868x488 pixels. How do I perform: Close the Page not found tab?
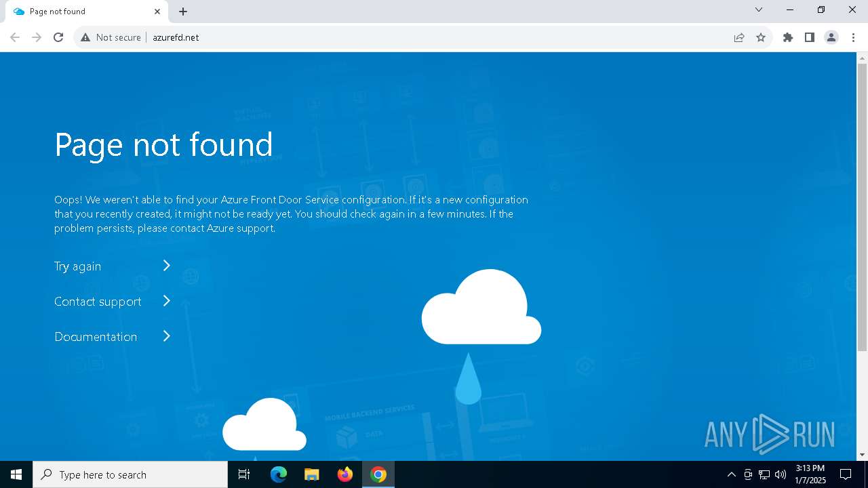(x=157, y=12)
